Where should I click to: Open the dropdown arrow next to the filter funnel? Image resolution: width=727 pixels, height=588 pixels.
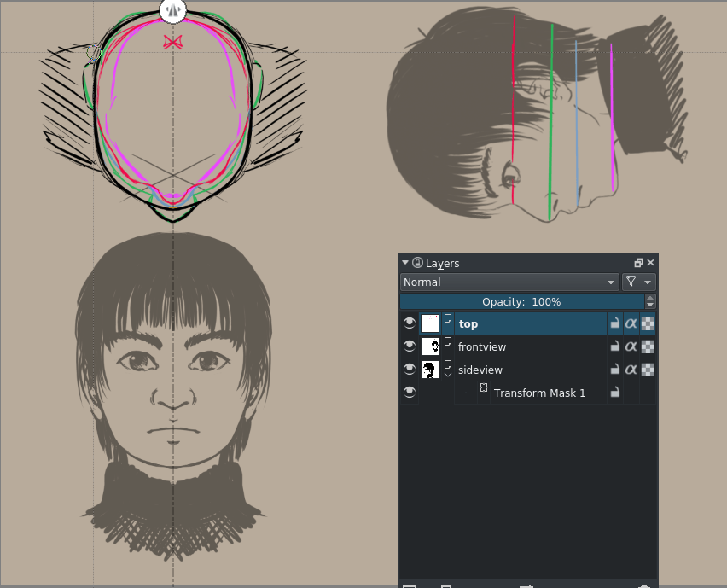(648, 282)
